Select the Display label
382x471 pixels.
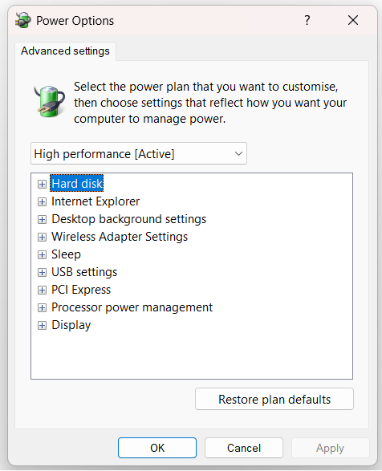71,325
